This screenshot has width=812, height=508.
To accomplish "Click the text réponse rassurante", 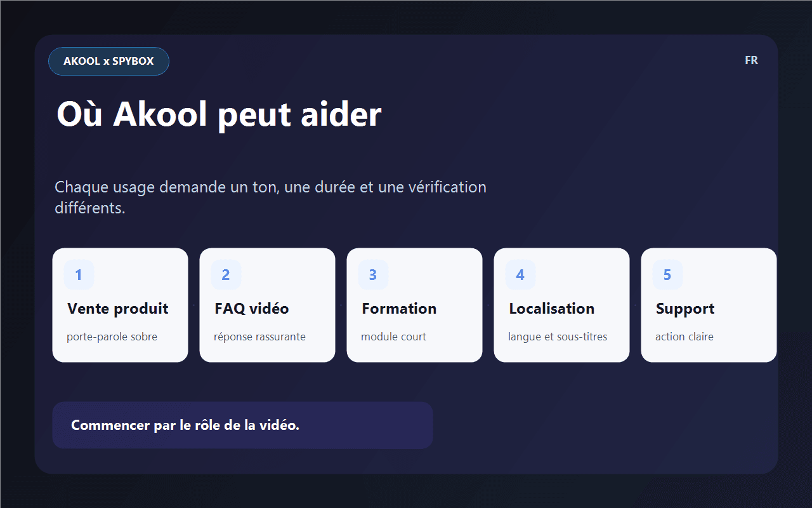I will pyautogui.click(x=259, y=337).
